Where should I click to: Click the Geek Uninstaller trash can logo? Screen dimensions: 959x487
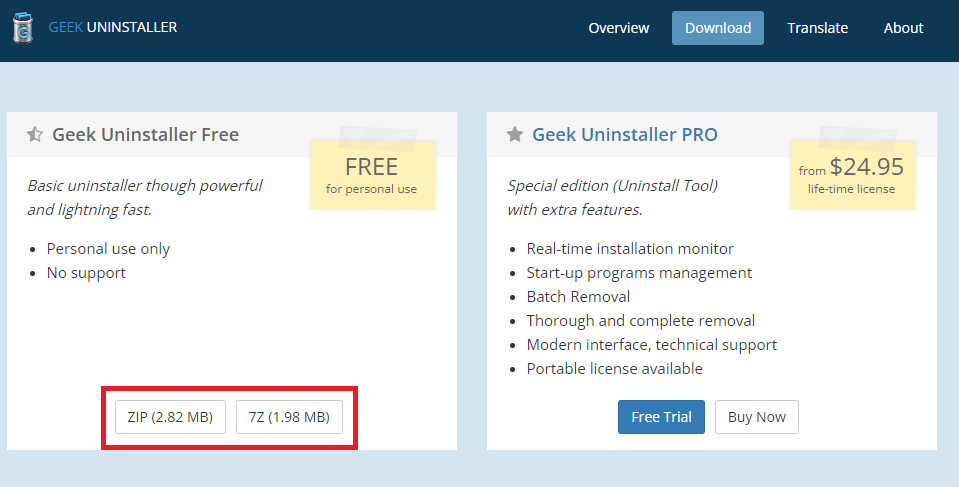[x=23, y=28]
